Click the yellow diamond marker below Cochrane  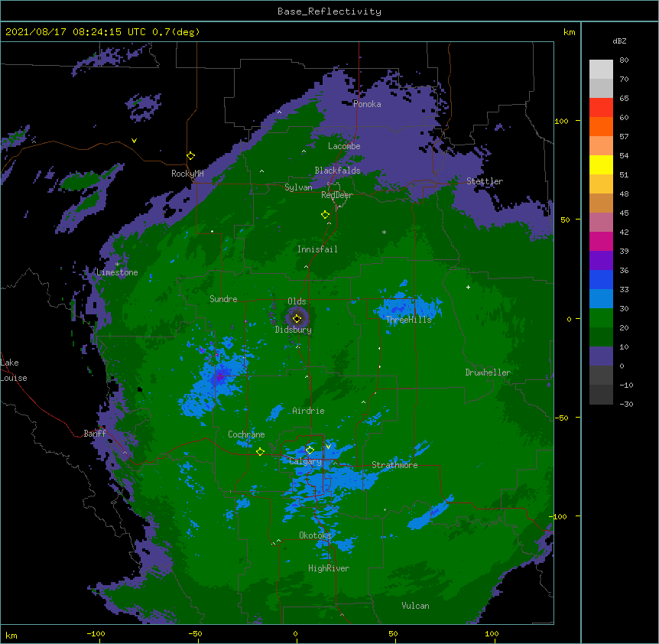[260, 452]
